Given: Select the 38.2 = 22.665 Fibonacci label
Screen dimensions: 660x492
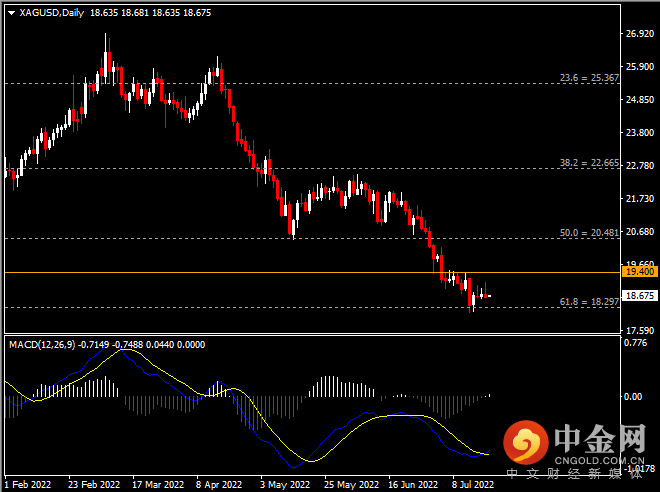Looking at the screenshot, I should click(x=589, y=163).
